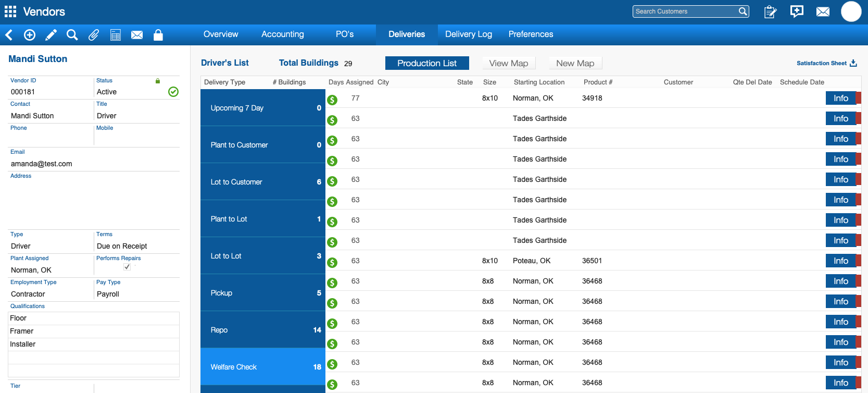Screen dimensions: 868x393
Task: Select the Welfare Check delivery type
Action: pos(263,367)
